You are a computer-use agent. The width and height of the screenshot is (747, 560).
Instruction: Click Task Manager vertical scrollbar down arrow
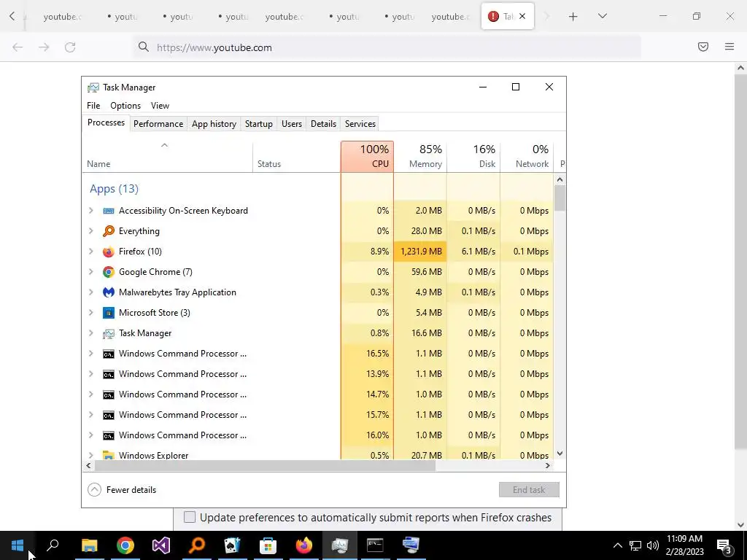coord(560,454)
